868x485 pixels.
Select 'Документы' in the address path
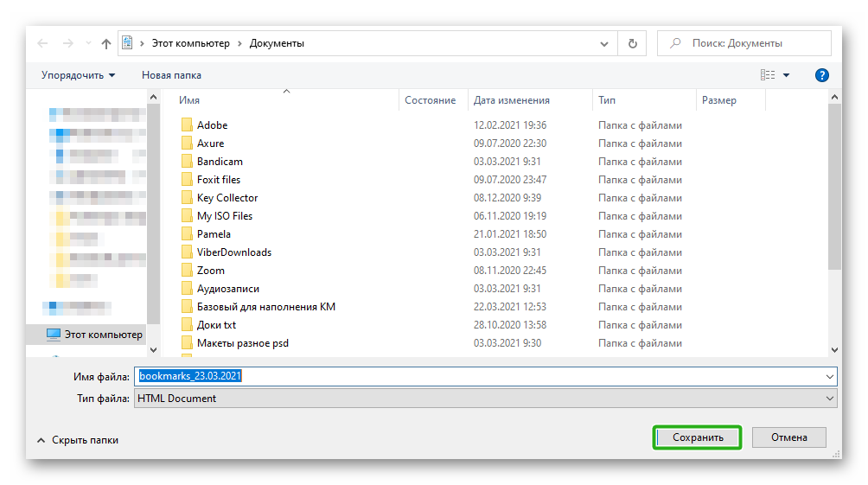(x=277, y=43)
